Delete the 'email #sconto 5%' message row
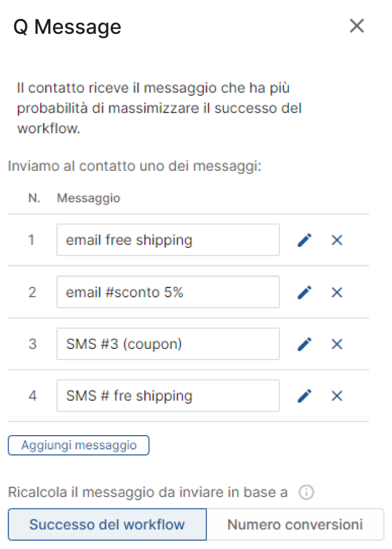 [x=337, y=293]
